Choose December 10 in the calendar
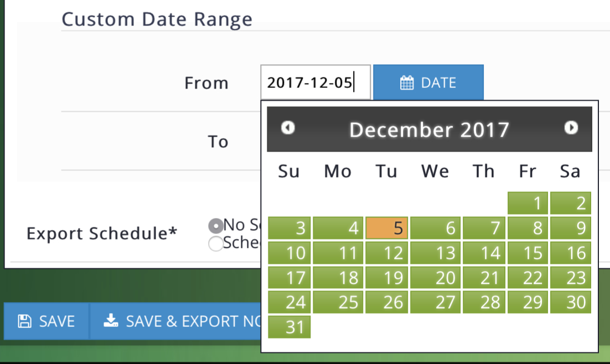Image resolution: width=610 pixels, height=364 pixels. click(289, 253)
